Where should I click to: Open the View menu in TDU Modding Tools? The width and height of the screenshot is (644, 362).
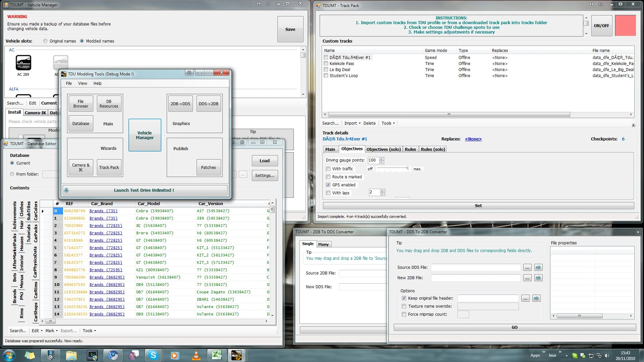[x=83, y=83]
